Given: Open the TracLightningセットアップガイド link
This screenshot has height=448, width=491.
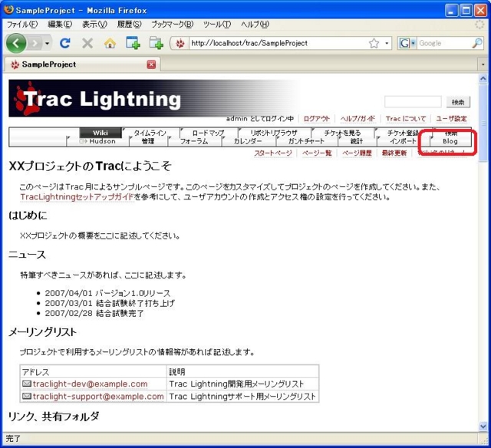Looking at the screenshot, I should pos(77,197).
